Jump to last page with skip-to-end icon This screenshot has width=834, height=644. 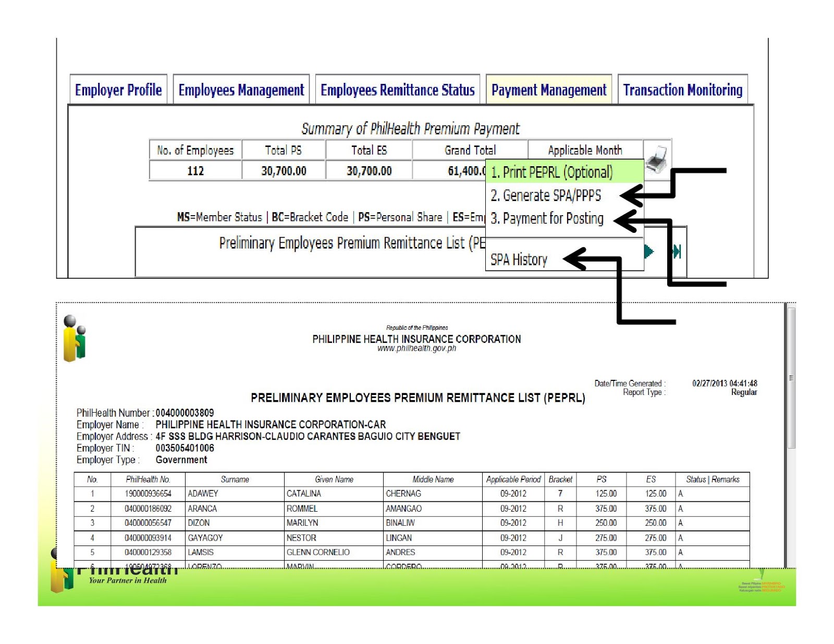(676, 251)
